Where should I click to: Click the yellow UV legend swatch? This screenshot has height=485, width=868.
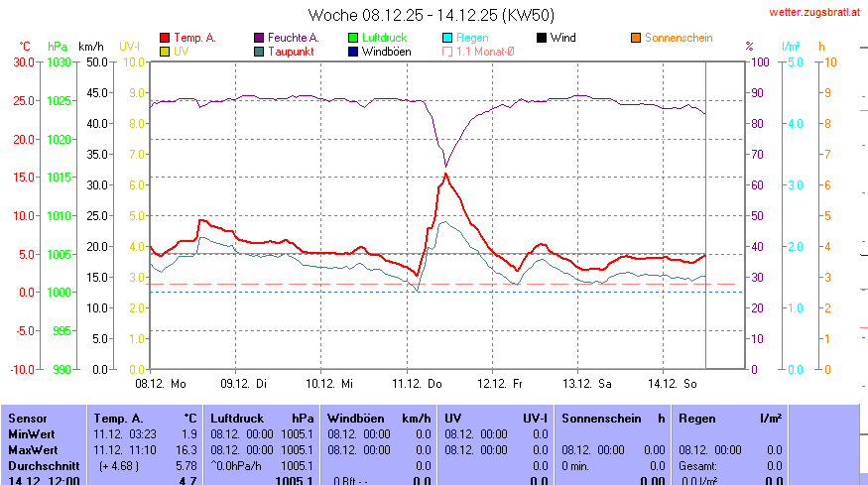click(165, 51)
